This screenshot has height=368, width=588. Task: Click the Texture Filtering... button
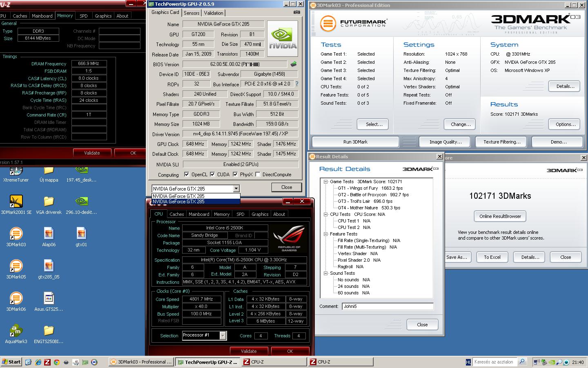pos(502,142)
